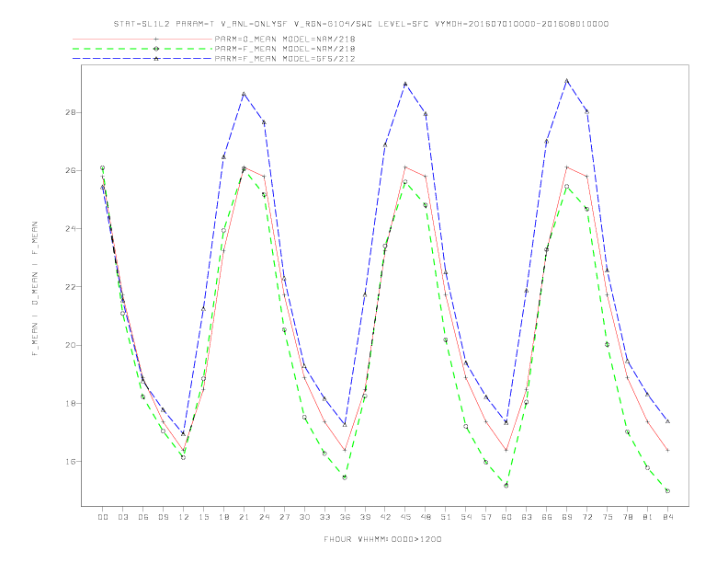Click x-axis tick label 03
This screenshot has width=728, height=563.
coord(122,517)
